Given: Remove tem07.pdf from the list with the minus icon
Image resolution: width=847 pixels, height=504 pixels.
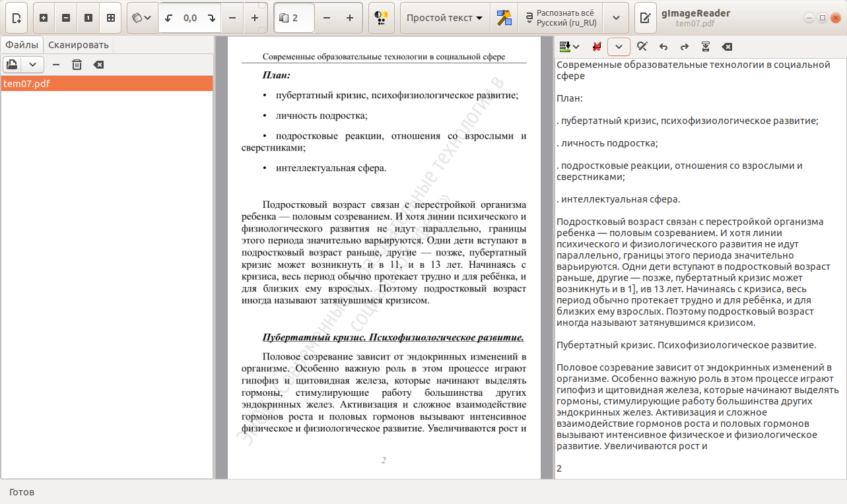Looking at the screenshot, I should pyautogui.click(x=55, y=65).
